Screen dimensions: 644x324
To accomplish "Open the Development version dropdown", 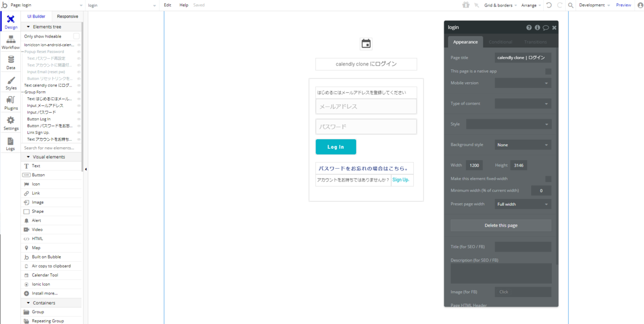I will click(594, 5).
